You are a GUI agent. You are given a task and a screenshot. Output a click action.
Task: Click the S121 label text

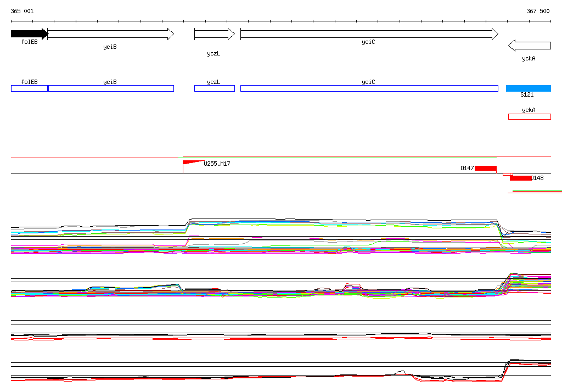pyautogui.click(x=527, y=94)
